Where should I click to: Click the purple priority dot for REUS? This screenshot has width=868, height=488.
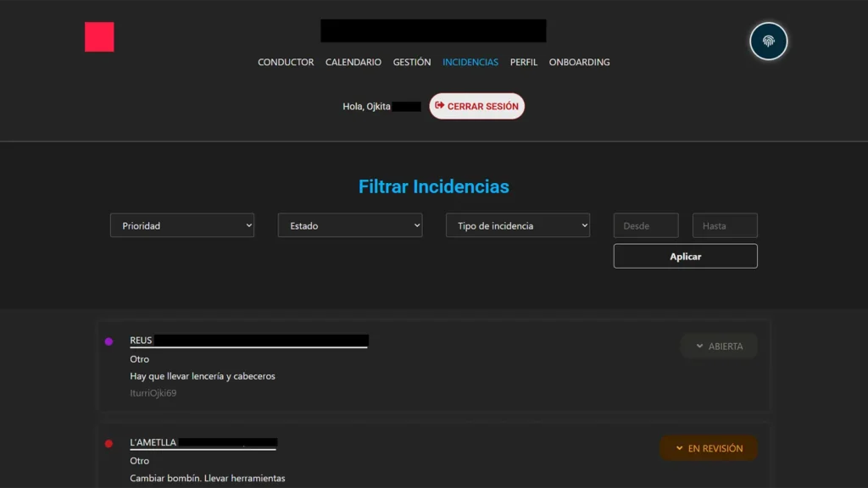(x=109, y=341)
